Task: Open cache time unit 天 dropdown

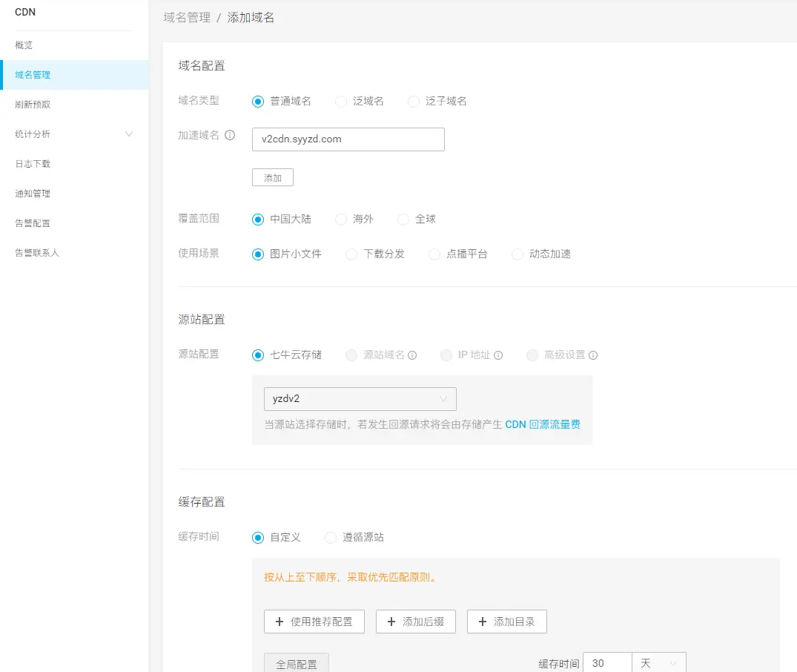Action: tap(658, 663)
